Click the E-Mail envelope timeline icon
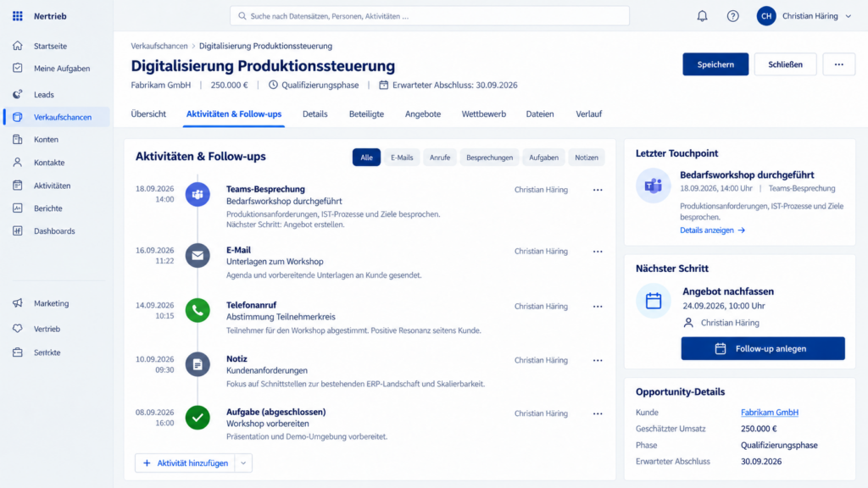 pos(198,256)
